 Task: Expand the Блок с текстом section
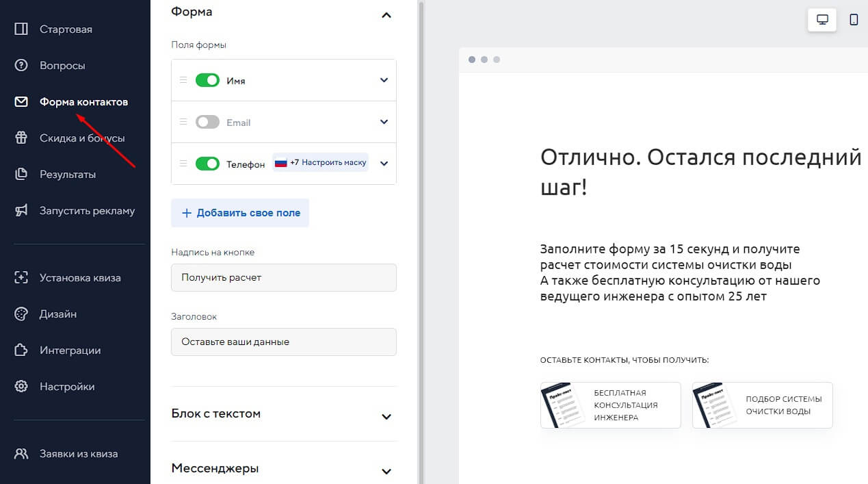click(x=386, y=416)
